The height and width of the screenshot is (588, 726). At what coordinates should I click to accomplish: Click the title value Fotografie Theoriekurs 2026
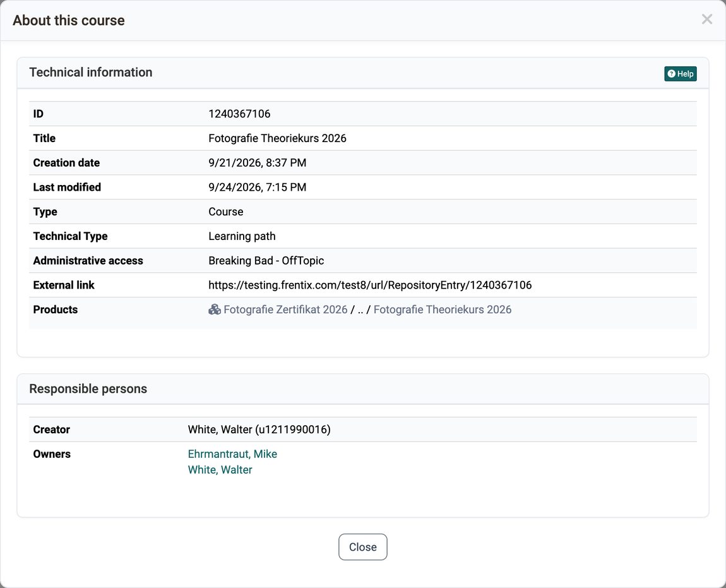277,138
